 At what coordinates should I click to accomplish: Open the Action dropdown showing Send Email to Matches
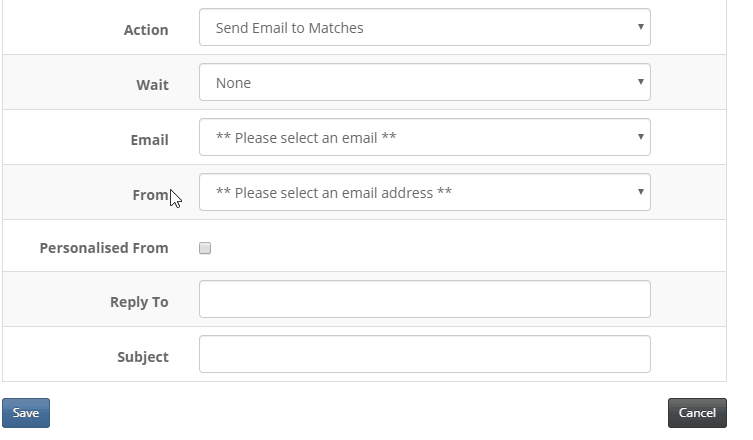[x=425, y=27]
